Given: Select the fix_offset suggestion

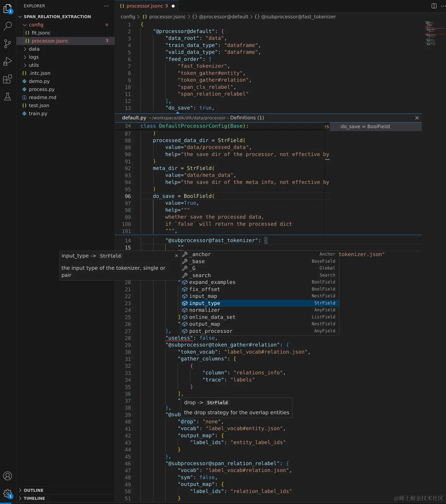Looking at the screenshot, I should 260,289.
